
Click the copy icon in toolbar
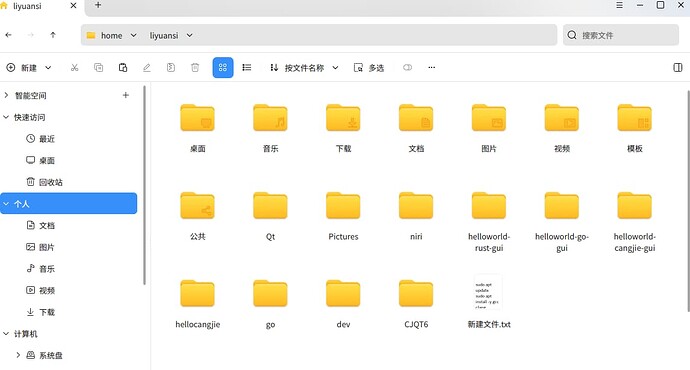pyautogui.click(x=99, y=67)
